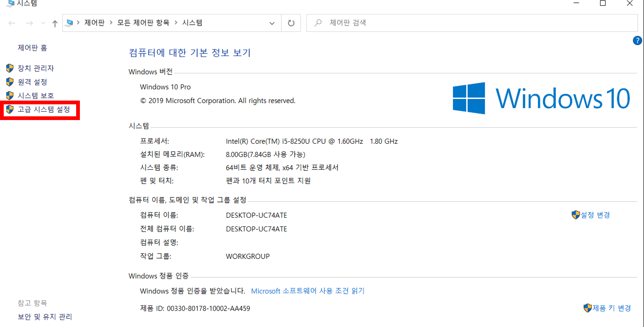Click the blue help question mark icon
Viewport: 644px width, 327px height.
click(637, 41)
